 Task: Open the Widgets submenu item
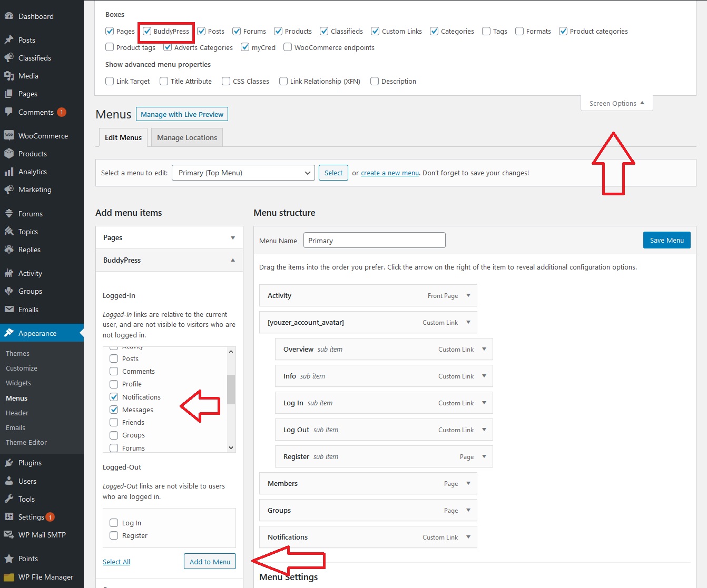[18, 383]
